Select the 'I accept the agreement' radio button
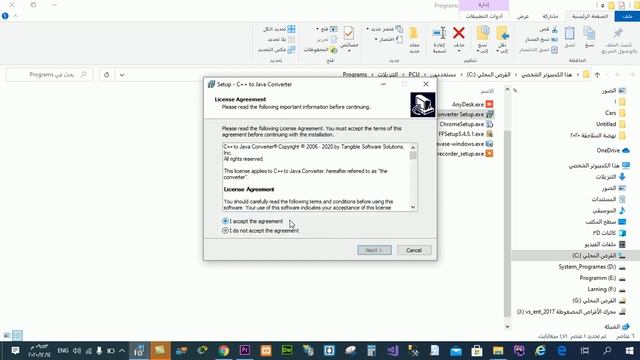640x360 pixels. pos(225,221)
